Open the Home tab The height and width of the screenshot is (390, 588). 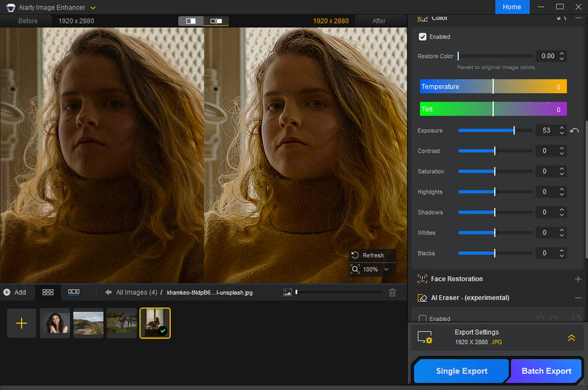coord(512,7)
